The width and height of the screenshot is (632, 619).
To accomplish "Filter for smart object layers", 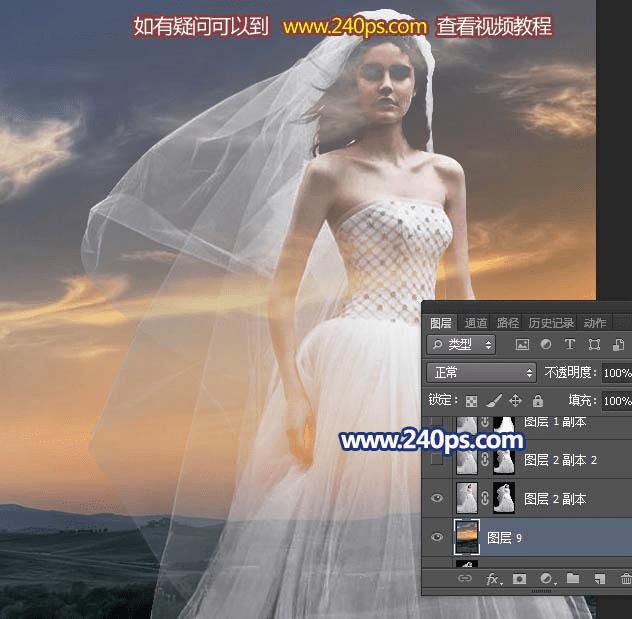I will click(x=618, y=345).
